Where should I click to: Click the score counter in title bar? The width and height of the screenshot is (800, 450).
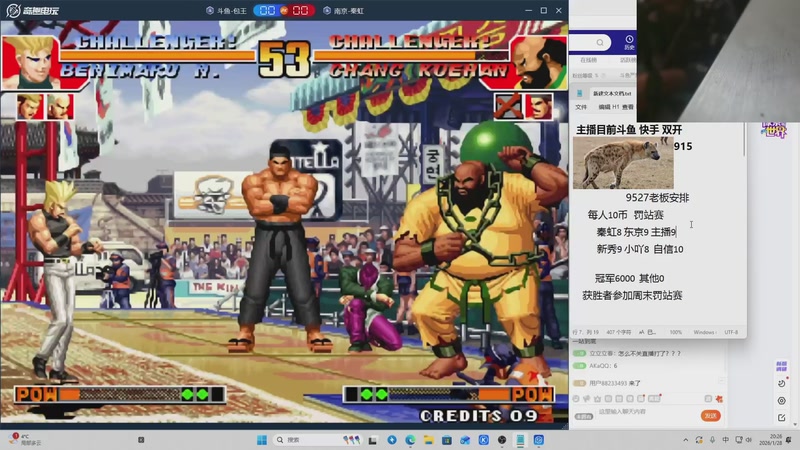pos(284,10)
